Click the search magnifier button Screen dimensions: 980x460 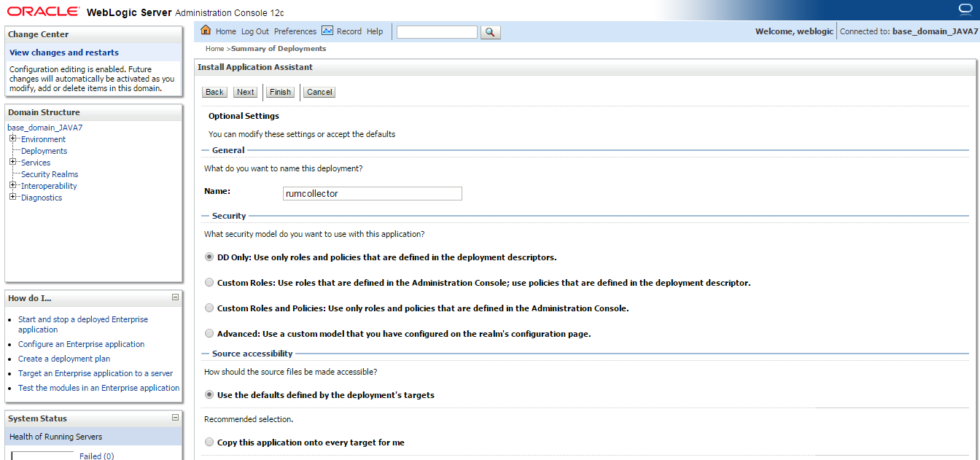click(491, 32)
